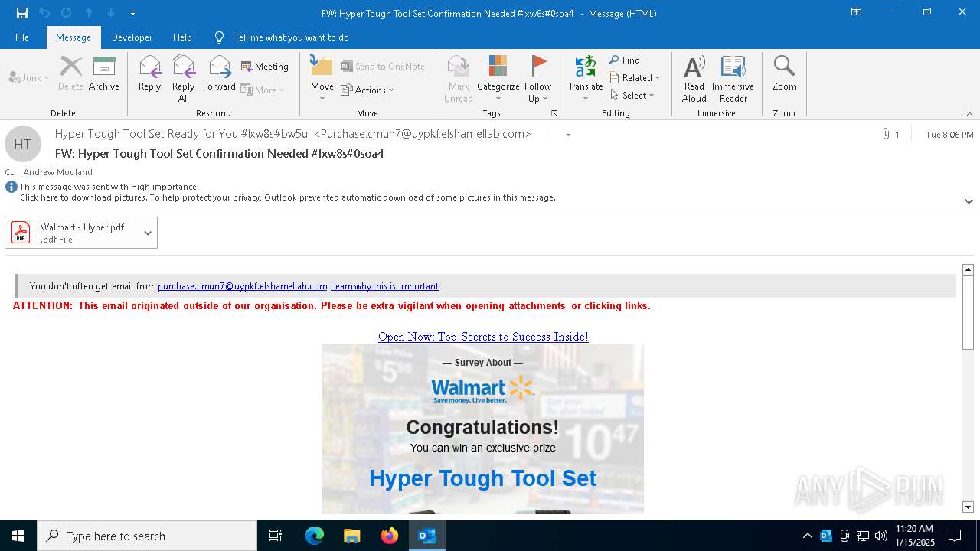Image resolution: width=980 pixels, height=551 pixels.
Task: Open the Related dropdown
Action: pyautogui.click(x=635, y=77)
